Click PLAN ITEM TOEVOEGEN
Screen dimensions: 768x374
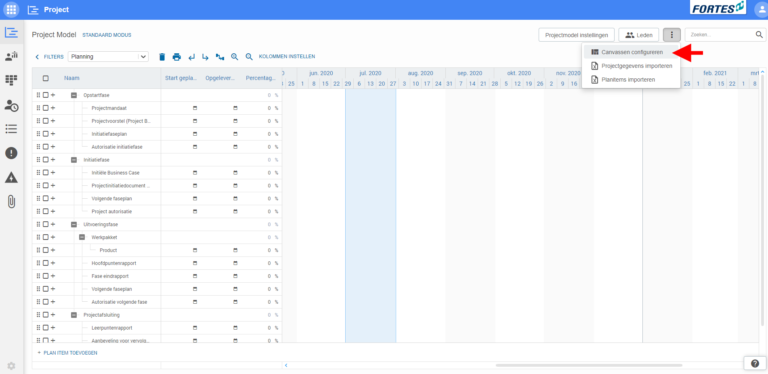click(68, 352)
